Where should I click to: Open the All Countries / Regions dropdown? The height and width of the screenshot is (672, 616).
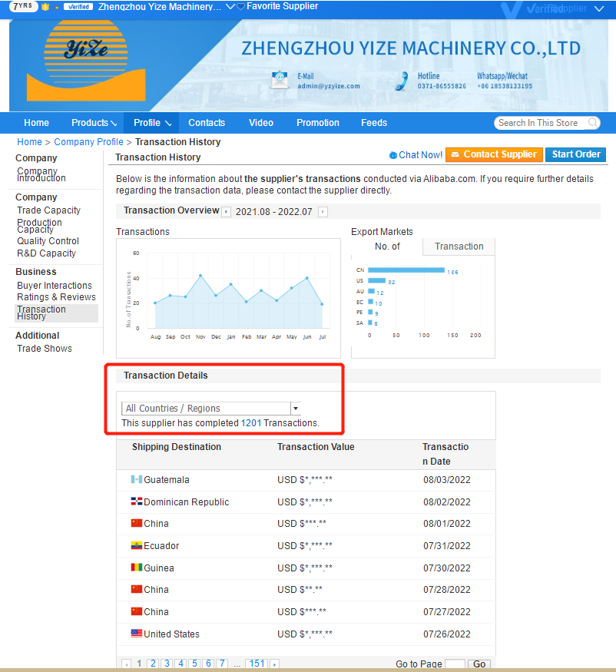pyautogui.click(x=210, y=409)
